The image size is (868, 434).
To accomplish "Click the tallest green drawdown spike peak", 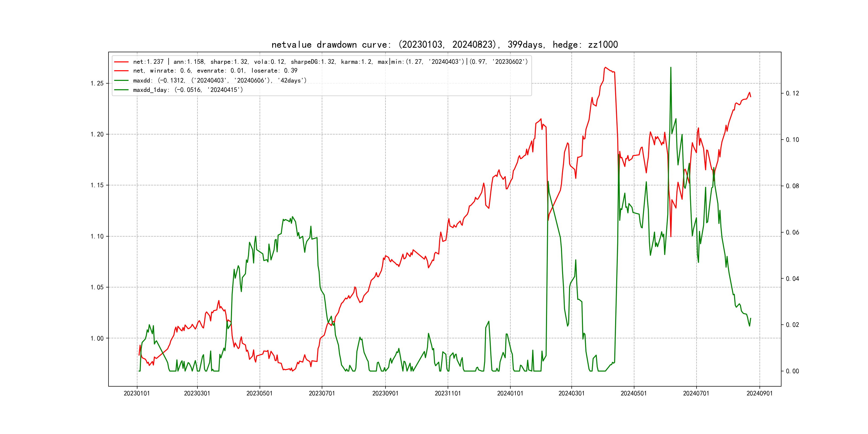I will (x=671, y=68).
